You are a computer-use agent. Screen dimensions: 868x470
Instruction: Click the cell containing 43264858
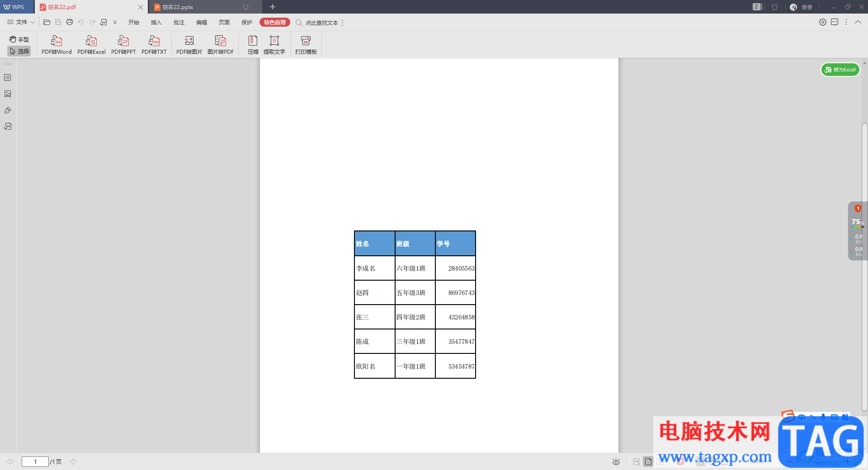tap(455, 317)
